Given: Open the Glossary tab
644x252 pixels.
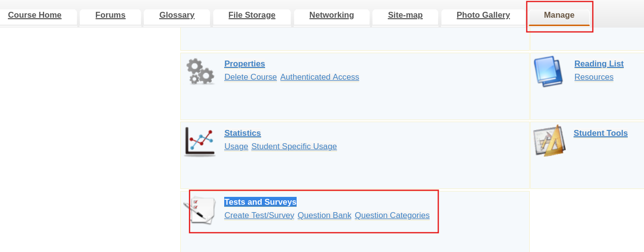Looking at the screenshot, I should coord(177,15).
